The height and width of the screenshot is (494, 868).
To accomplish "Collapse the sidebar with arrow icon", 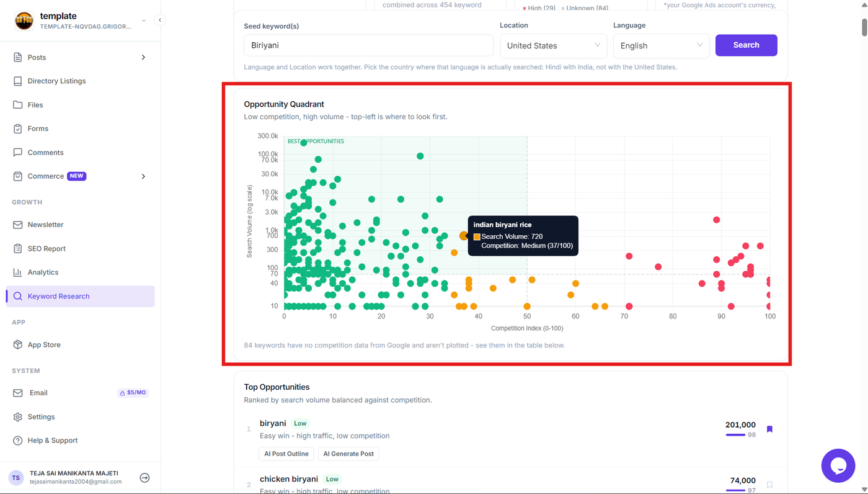I will click(x=160, y=20).
